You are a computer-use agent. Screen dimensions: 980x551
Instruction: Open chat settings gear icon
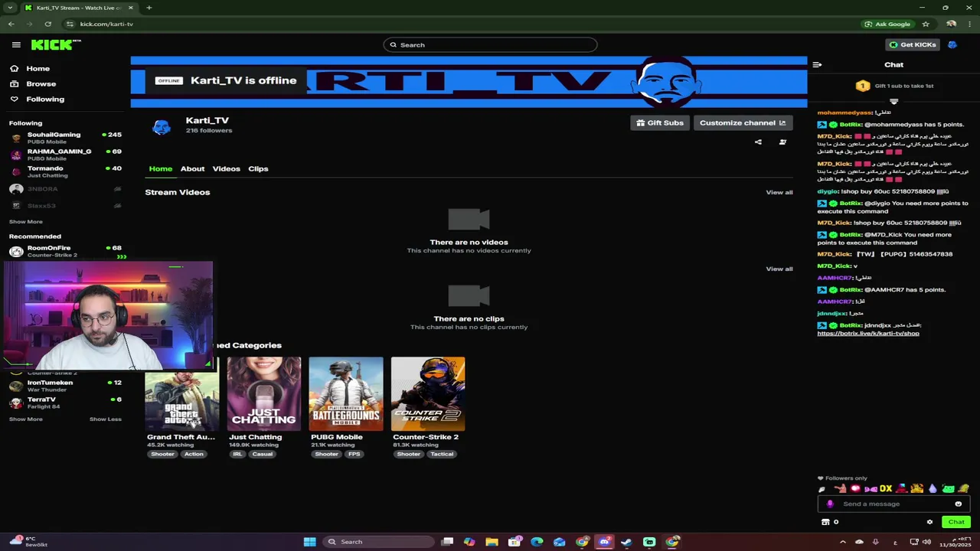929,523
